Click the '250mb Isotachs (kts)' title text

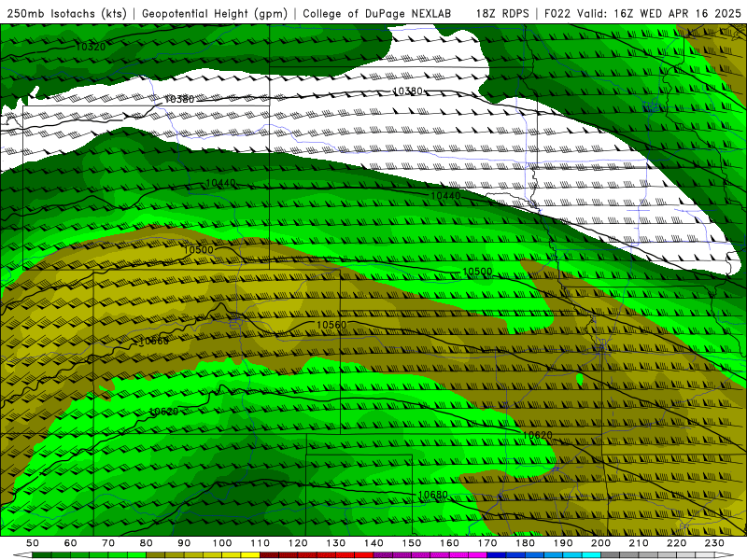pos(66,13)
